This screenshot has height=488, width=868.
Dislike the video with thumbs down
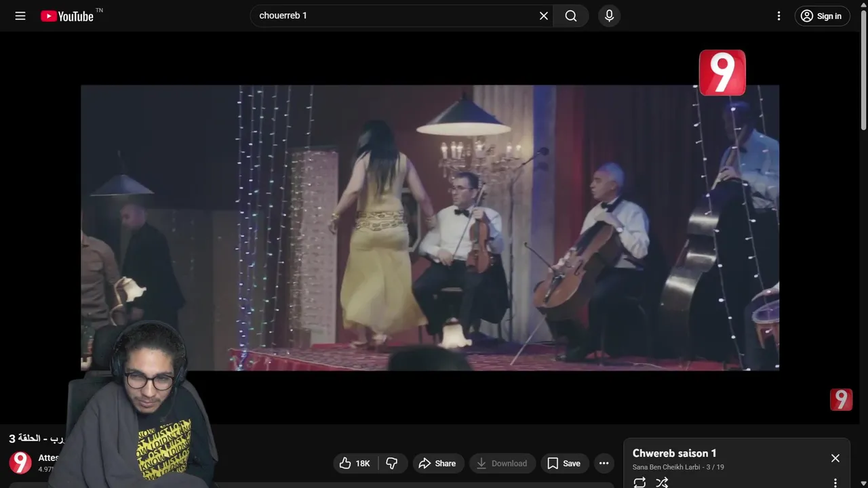click(x=392, y=463)
